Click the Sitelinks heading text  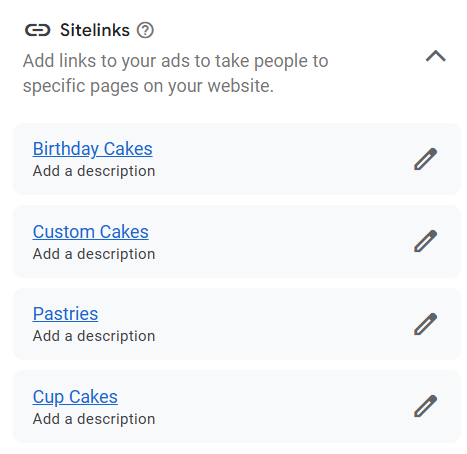click(x=95, y=30)
